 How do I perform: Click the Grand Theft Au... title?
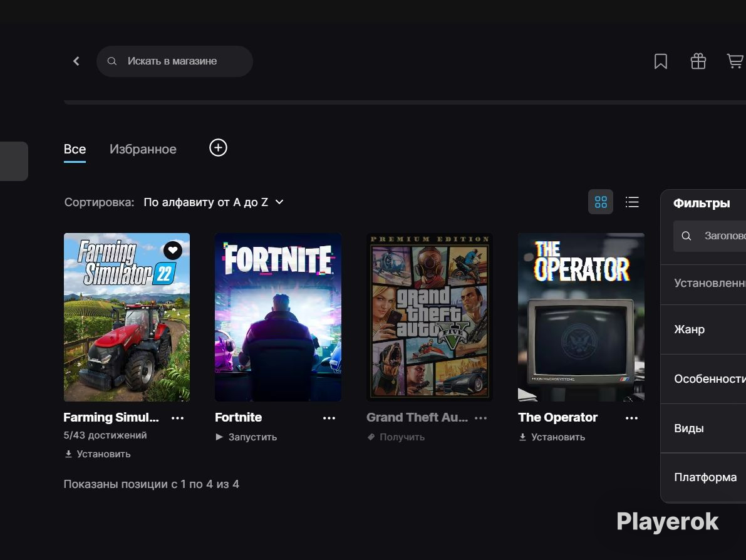pos(417,417)
